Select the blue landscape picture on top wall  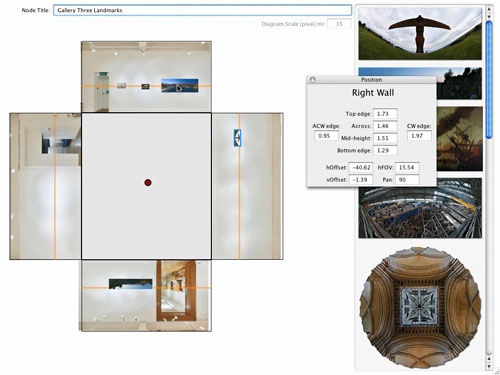(x=180, y=85)
